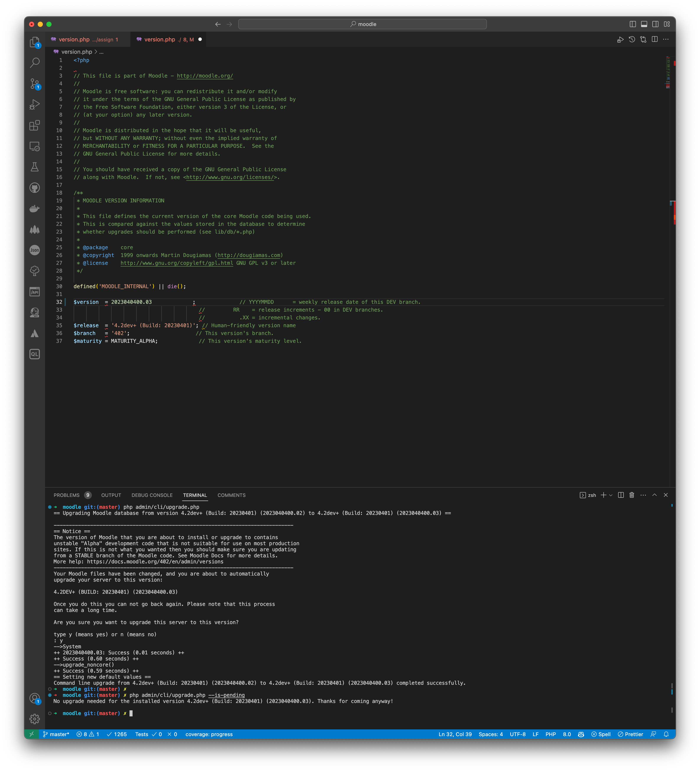This screenshot has height=771, width=700.
Task: Open the moodle.org link on line 3
Action: (x=205, y=76)
